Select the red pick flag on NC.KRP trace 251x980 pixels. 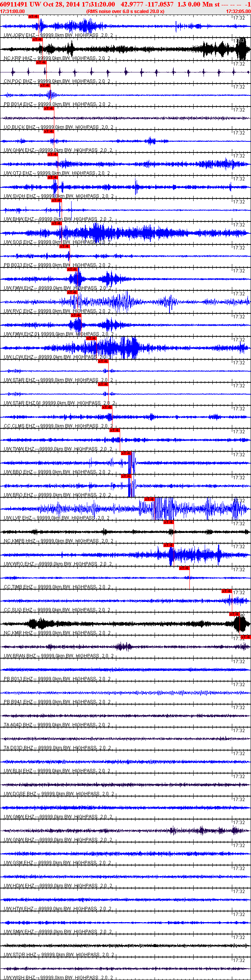tap(37, 39)
